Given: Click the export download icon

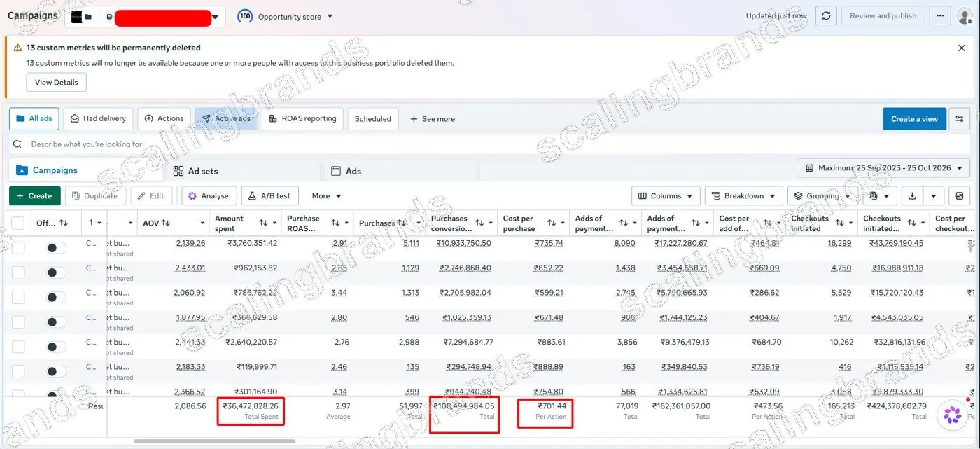Looking at the screenshot, I should (911, 196).
